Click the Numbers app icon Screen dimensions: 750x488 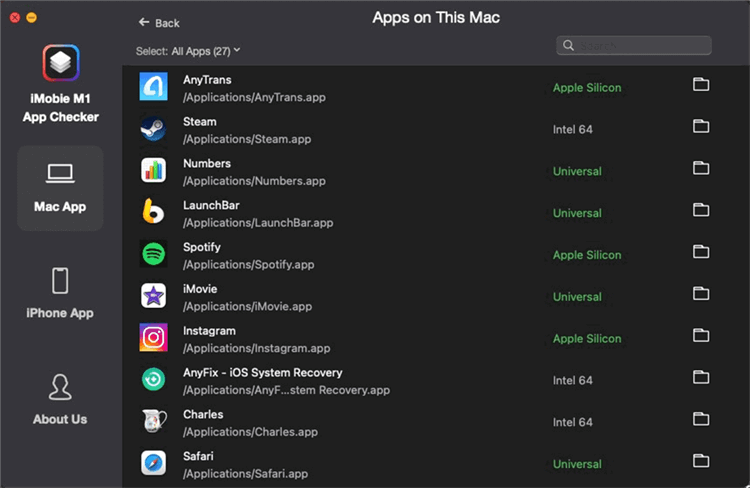coord(154,170)
